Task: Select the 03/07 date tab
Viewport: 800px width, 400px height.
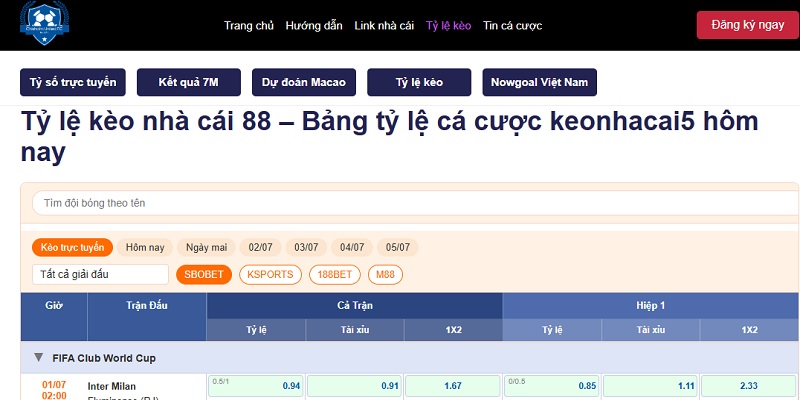Action: pyautogui.click(x=306, y=247)
